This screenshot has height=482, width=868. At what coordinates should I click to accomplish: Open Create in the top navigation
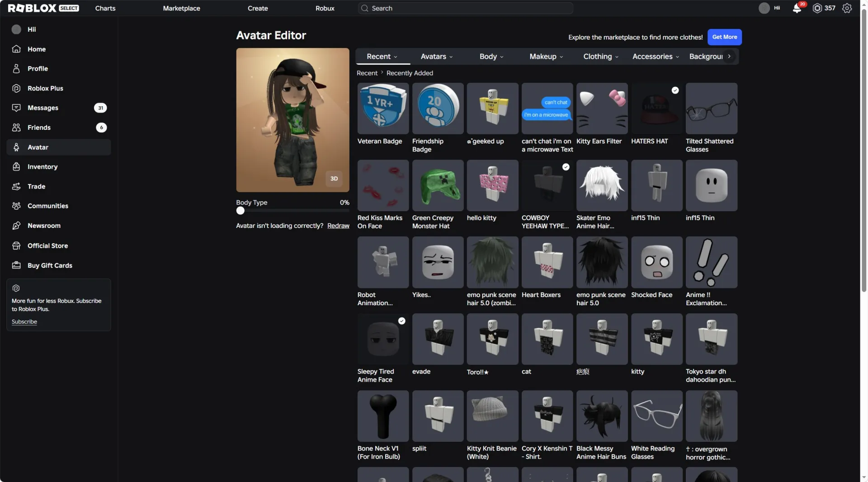click(258, 8)
